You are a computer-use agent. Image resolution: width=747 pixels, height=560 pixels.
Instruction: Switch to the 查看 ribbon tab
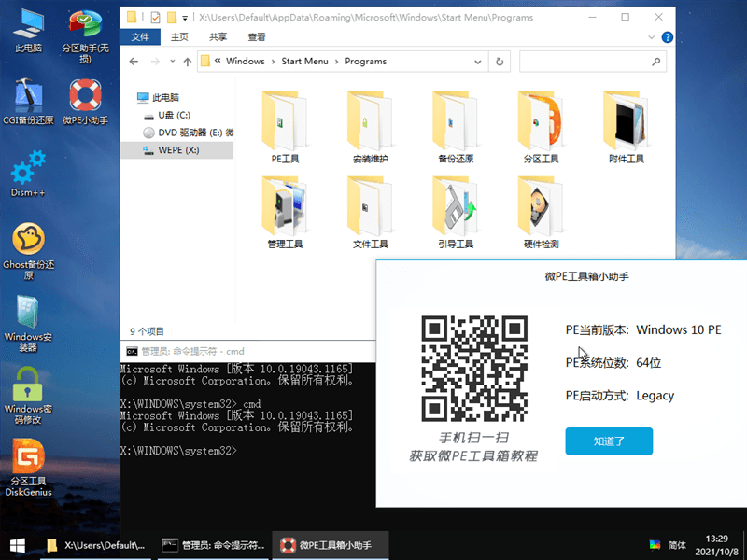pyautogui.click(x=258, y=38)
